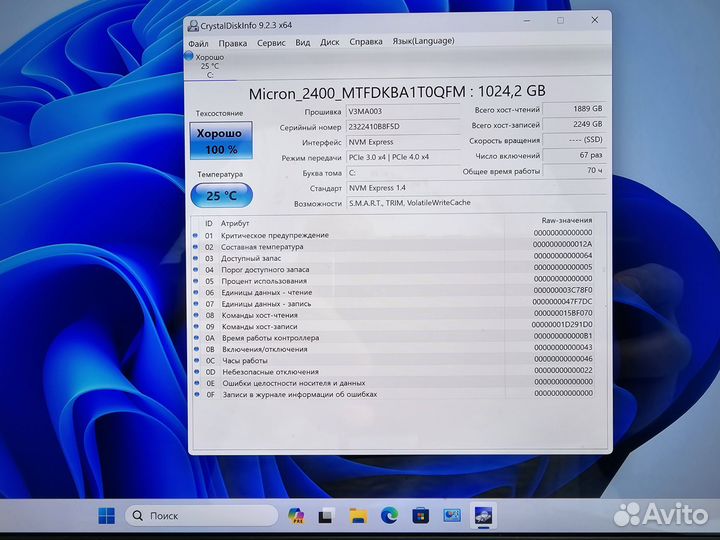This screenshot has width=720, height=540.
Task: Open the Сервис menu
Action: point(271,43)
